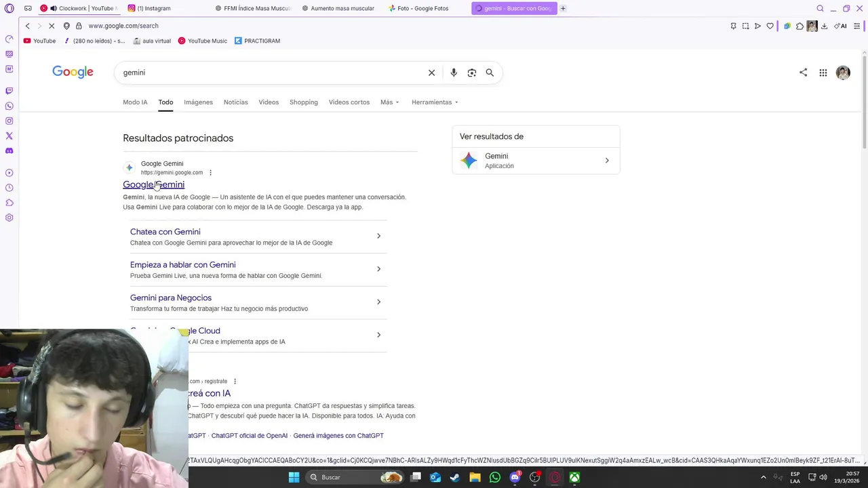The image size is (868, 488).
Task: Open the Google apps grid
Action: pyautogui.click(x=823, y=73)
